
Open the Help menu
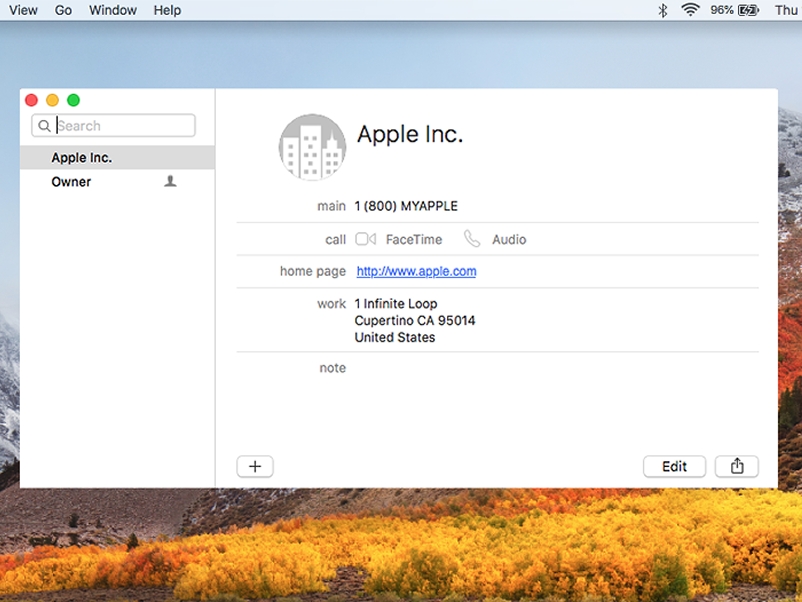point(167,10)
